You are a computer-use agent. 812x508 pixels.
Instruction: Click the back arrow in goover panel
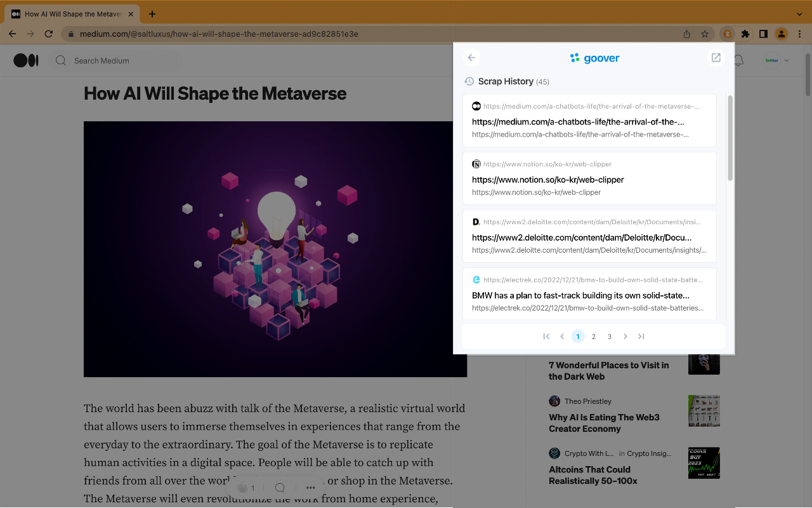click(471, 58)
